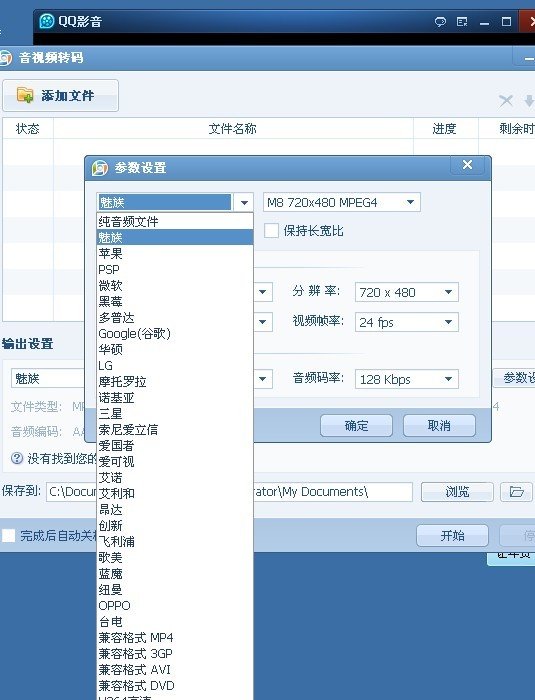Screen dimensions: 535x700
Task: Enable the 保持长宽比 checkbox
Action: click(x=271, y=231)
